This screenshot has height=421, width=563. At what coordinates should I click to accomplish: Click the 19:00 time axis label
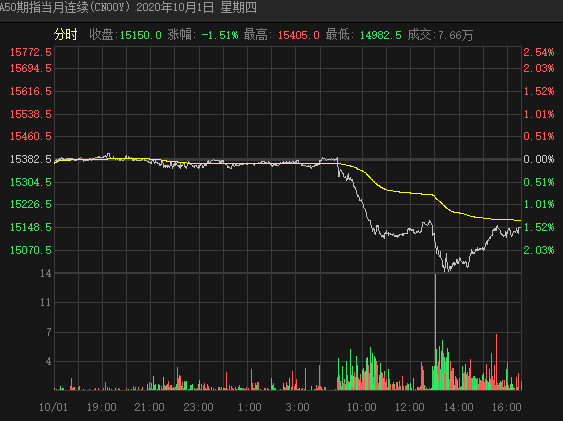pyautogui.click(x=102, y=407)
